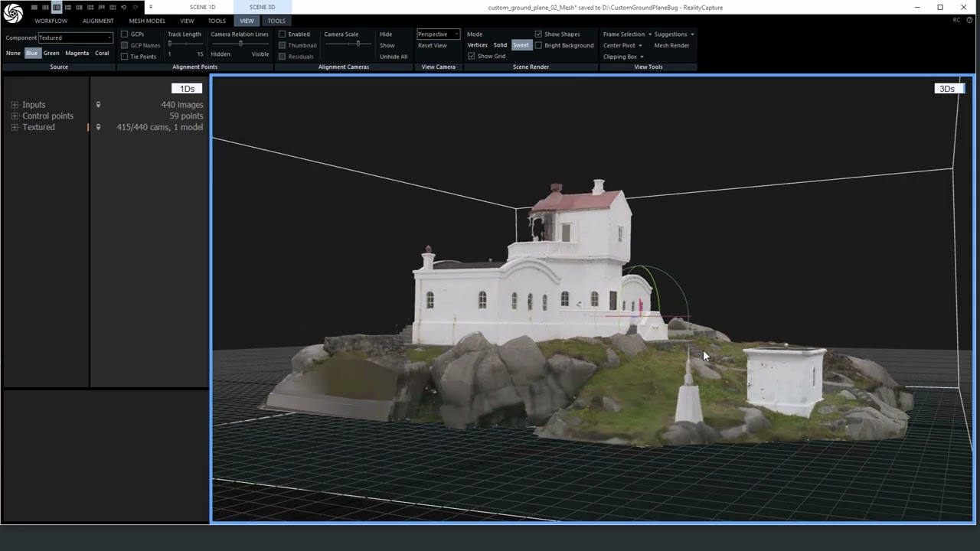Screen dimensions: 980x551
Task: Click the Mesh Render button
Action: pyautogui.click(x=671, y=45)
